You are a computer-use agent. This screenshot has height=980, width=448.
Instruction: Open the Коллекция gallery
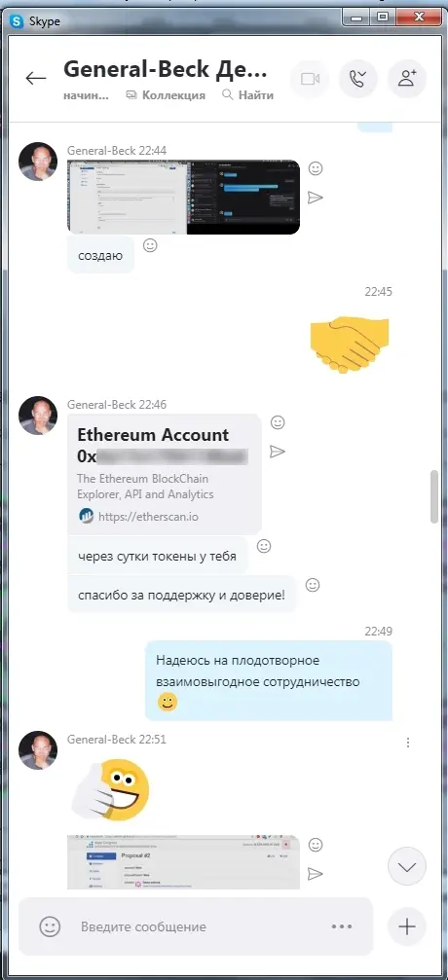click(x=166, y=95)
